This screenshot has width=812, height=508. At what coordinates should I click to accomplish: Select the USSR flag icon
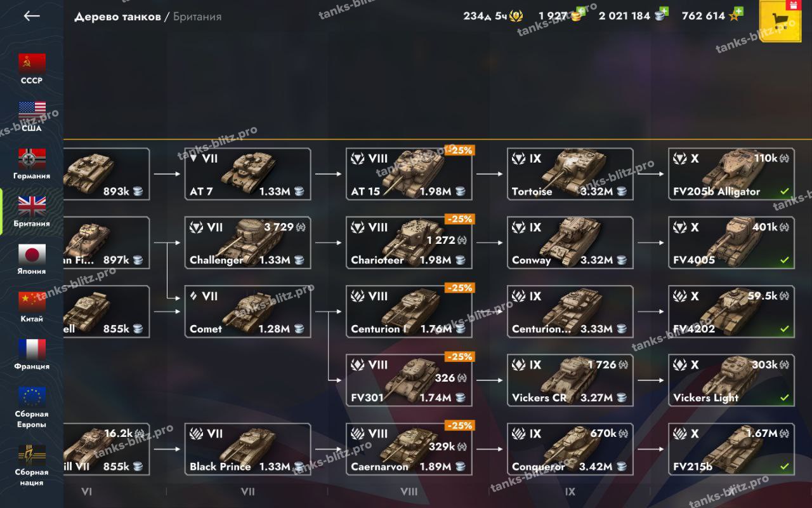pos(32,63)
